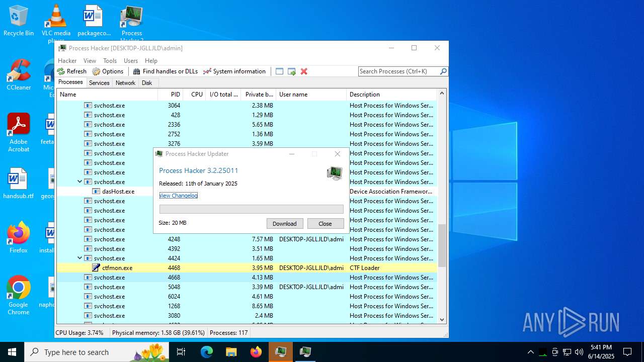
Task: Click the scrollbar down arrow in process list
Action: [442, 319]
